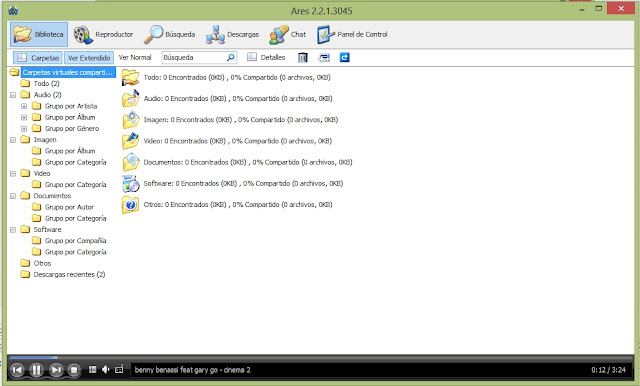Click the Software disc icon in list

[130, 184]
